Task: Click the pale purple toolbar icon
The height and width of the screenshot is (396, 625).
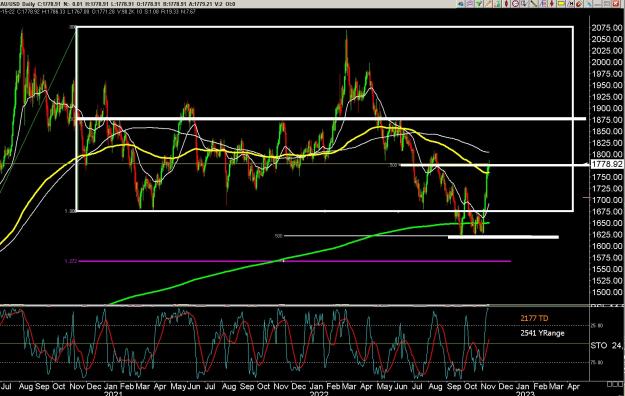Action: pyautogui.click(x=470, y=4)
